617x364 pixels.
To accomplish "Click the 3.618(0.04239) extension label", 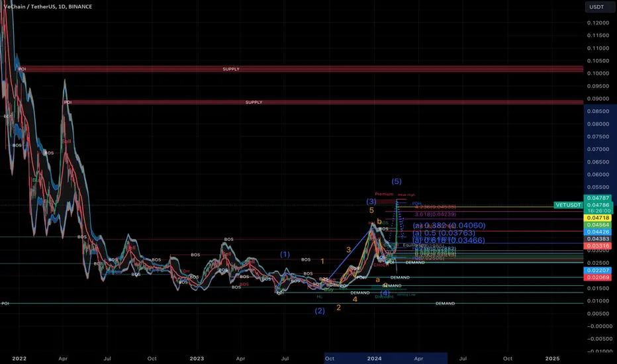I will point(435,214).
